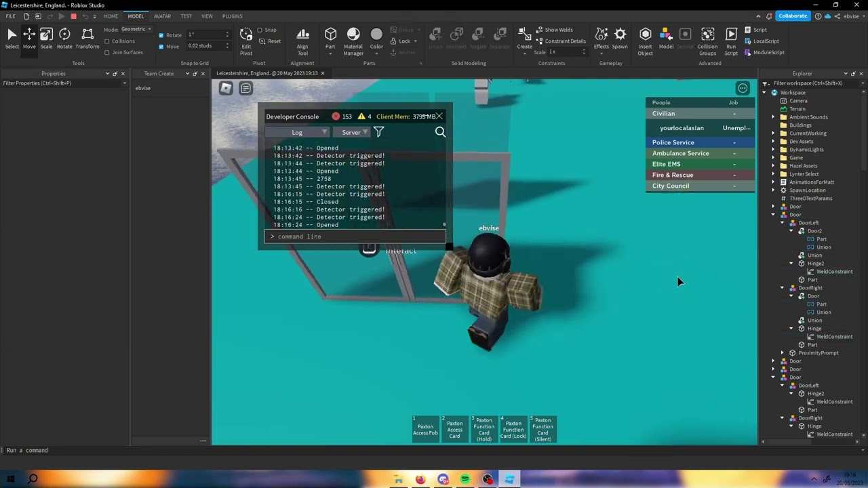Open the console Server dropdown
This screenshot has width=868, height=488.
351,132
